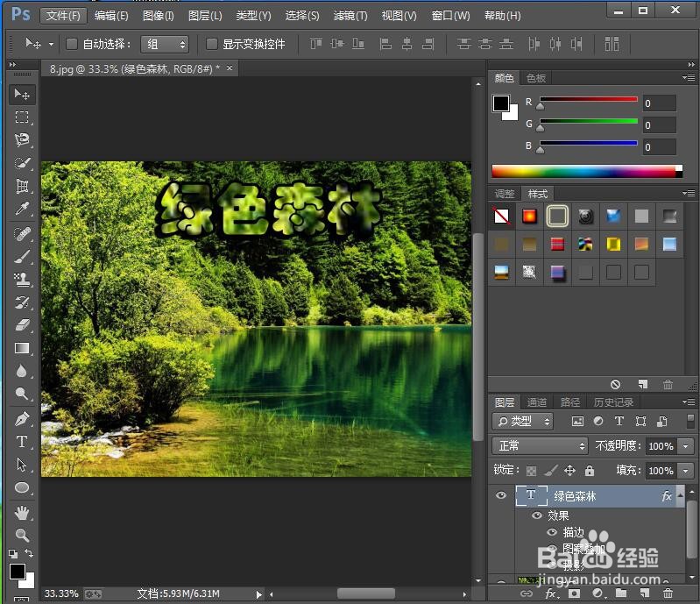Screen dimensions: 700x604
Task: Select the Eraser tool
Action: (21, 325)
